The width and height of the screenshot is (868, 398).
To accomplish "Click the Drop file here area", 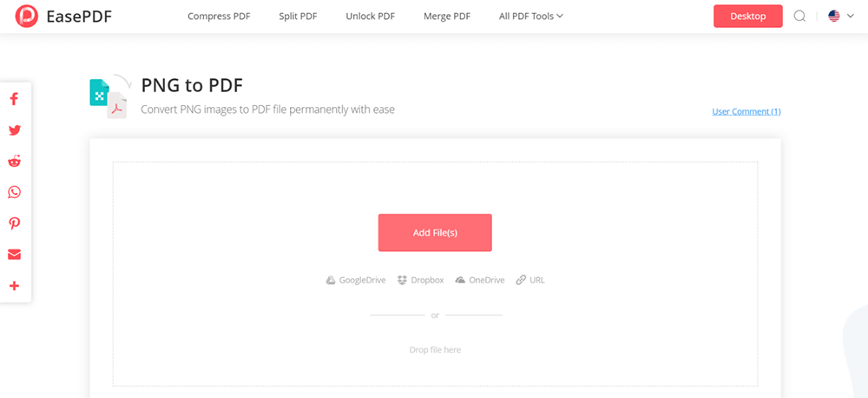I will click(435, 349).
